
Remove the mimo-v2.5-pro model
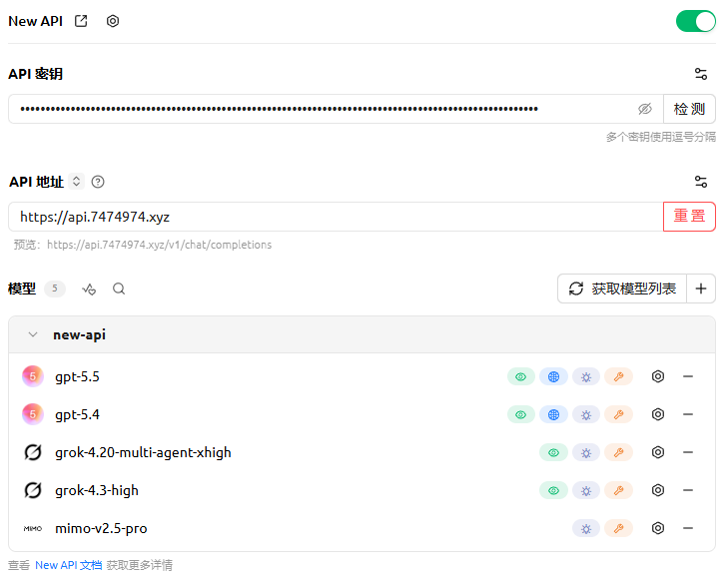click(688, 528)
